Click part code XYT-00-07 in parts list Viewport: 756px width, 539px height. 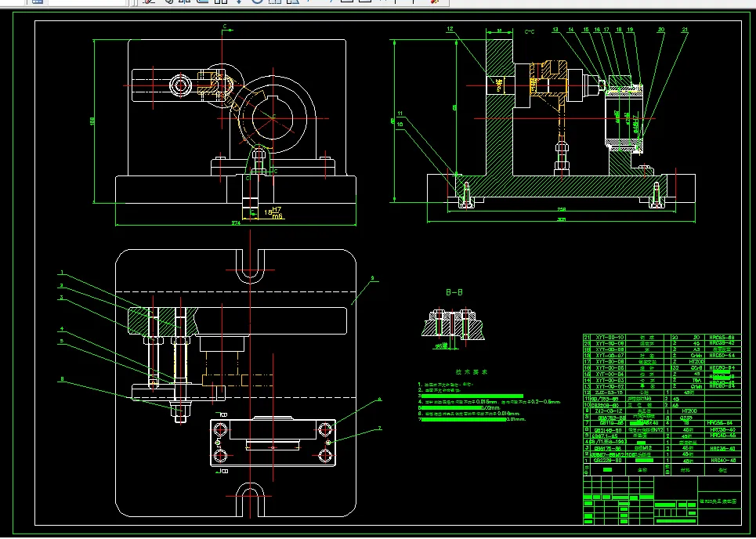[610, 356]
